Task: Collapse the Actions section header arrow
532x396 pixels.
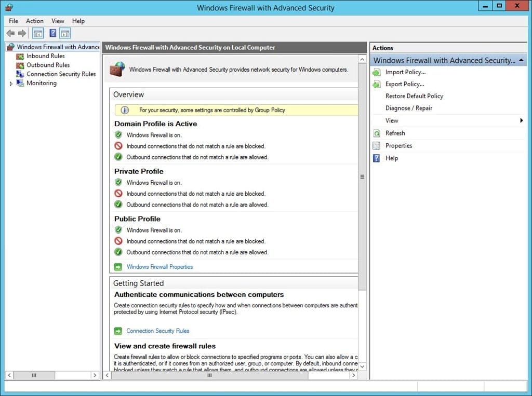Action: click(521, 60)
